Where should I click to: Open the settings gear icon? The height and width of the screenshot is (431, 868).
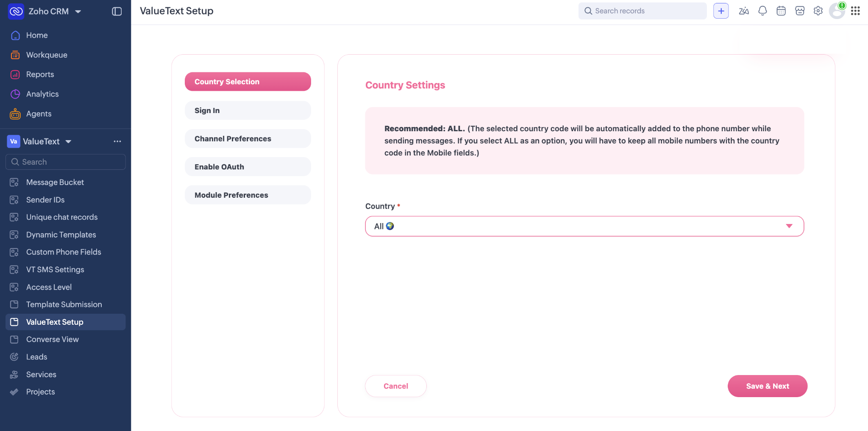818,11
